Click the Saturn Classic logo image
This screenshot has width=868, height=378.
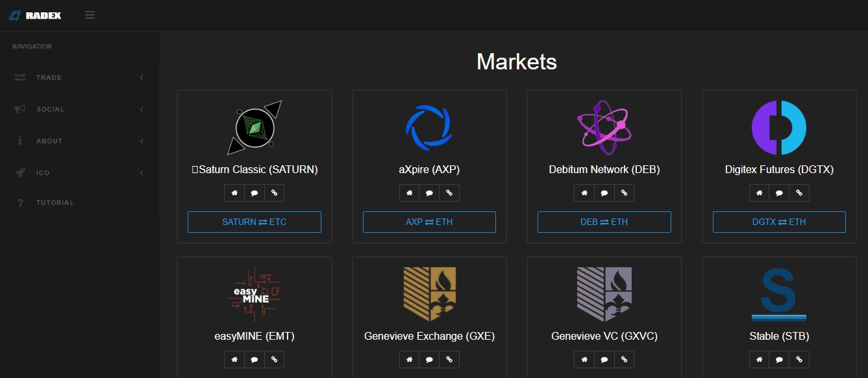(254, 128)
